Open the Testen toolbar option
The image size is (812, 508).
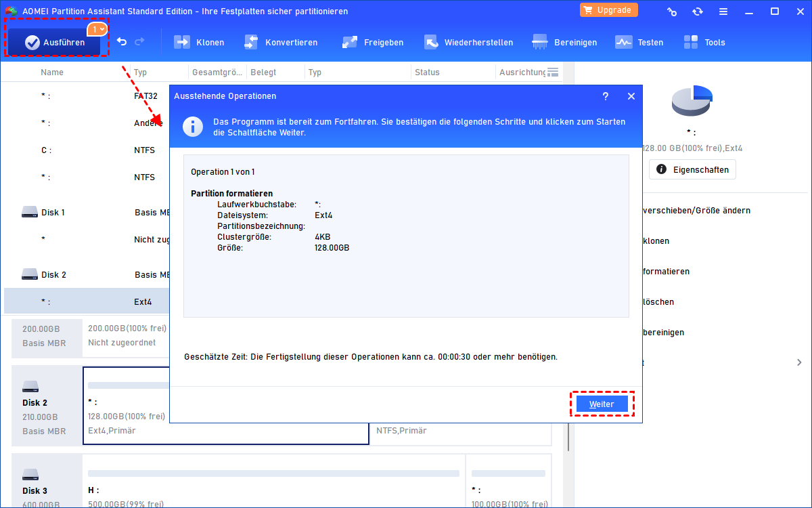639,42
